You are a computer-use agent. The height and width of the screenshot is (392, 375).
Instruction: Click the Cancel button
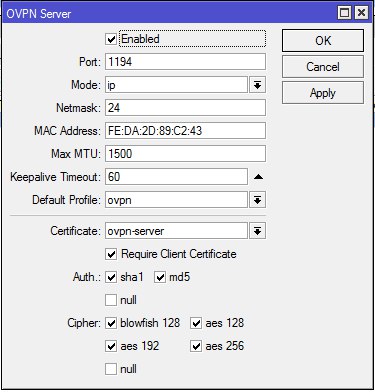click(x=323, y=67)
